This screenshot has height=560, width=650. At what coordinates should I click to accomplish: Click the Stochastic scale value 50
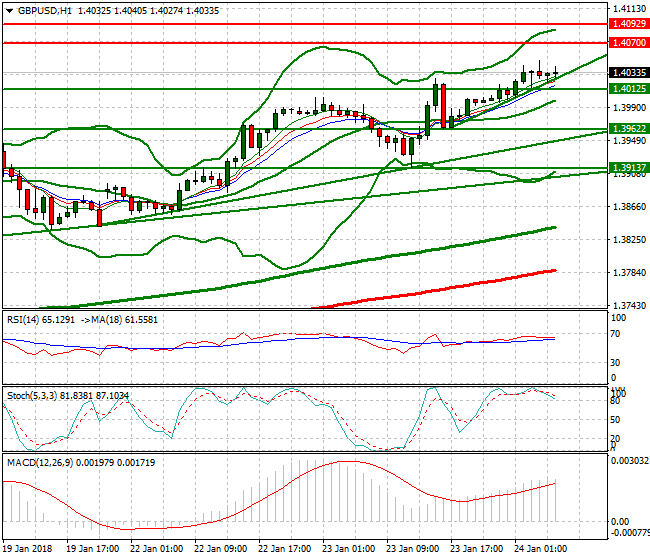[616, 420]
